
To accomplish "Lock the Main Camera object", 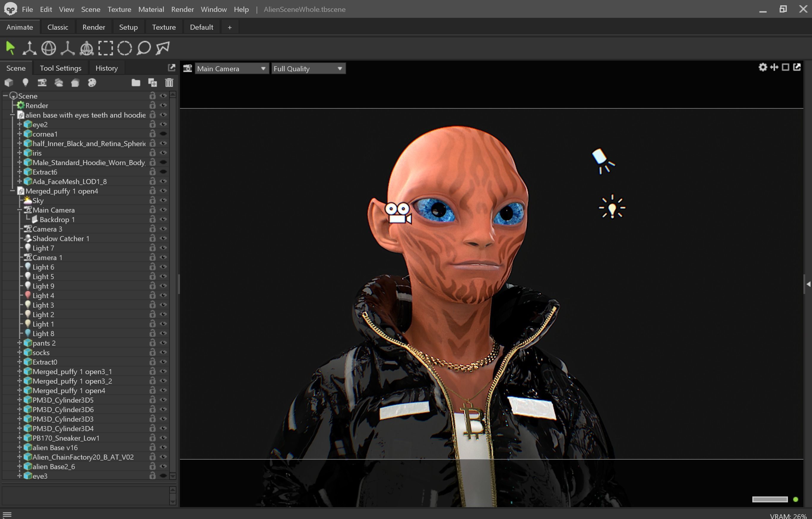I will [152, 209].
